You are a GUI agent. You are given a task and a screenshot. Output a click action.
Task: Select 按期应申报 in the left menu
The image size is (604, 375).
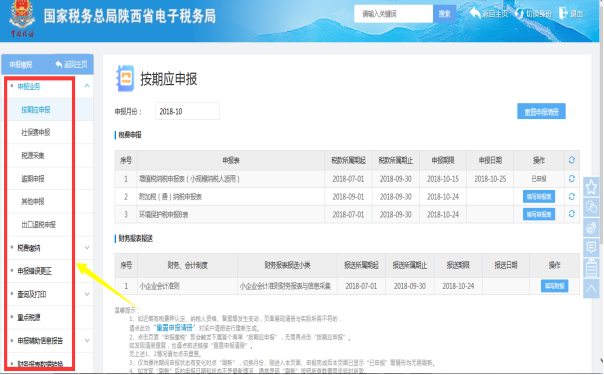tap(36, 110)
